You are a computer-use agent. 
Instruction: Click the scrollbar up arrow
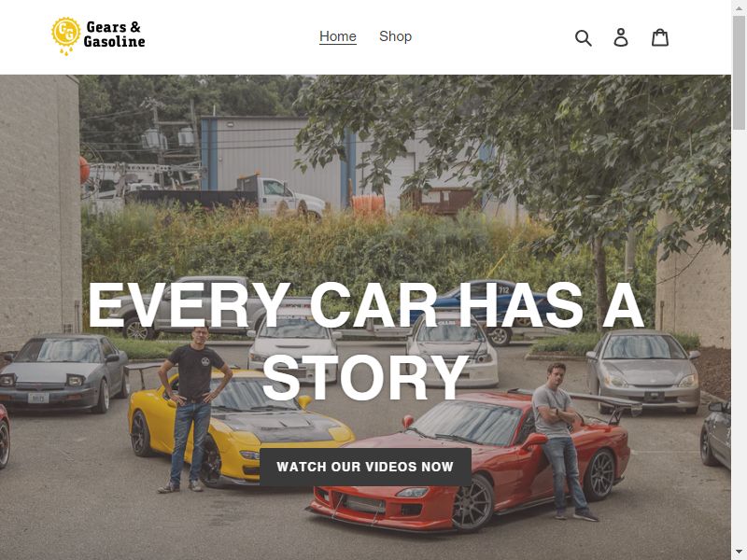[x=739, y=7]
